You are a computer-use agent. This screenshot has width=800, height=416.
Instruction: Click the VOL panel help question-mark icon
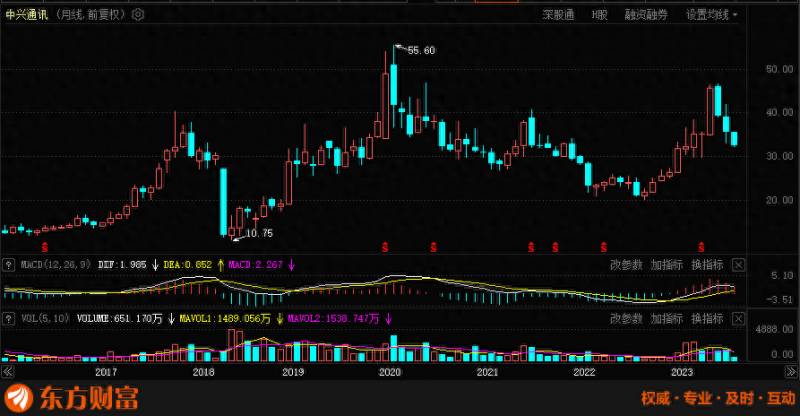point(8,319)
